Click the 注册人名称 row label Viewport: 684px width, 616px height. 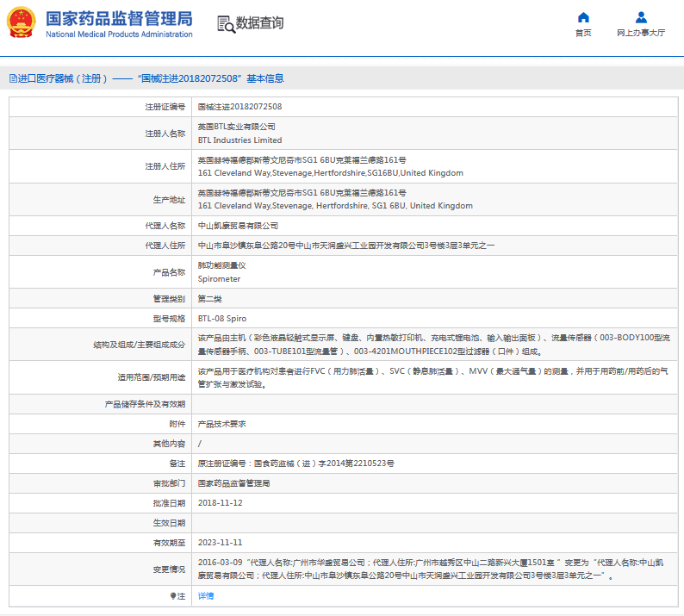(x=165, y=134)
